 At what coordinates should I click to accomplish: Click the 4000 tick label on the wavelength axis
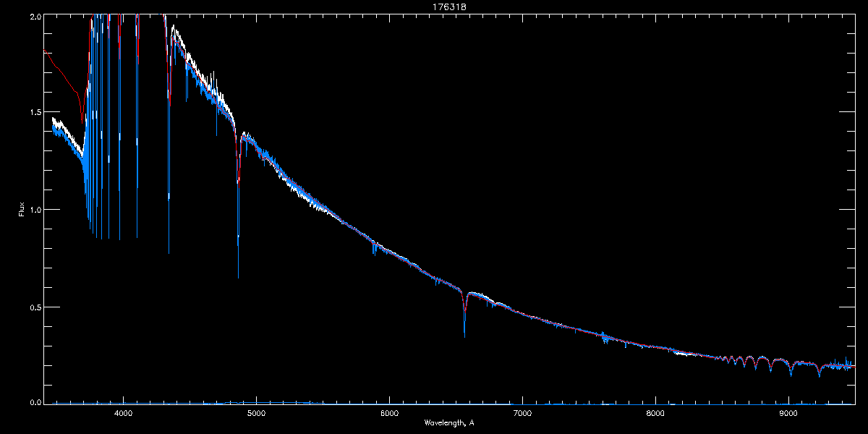[123, 413]
